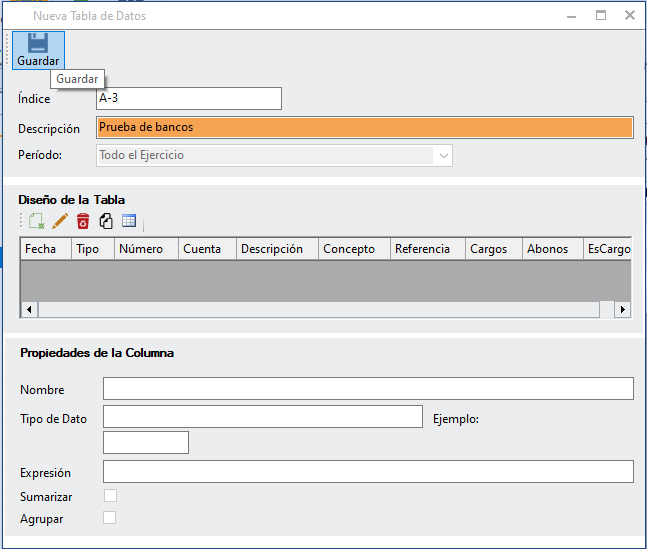Delete column with the red trash icon

83,221
